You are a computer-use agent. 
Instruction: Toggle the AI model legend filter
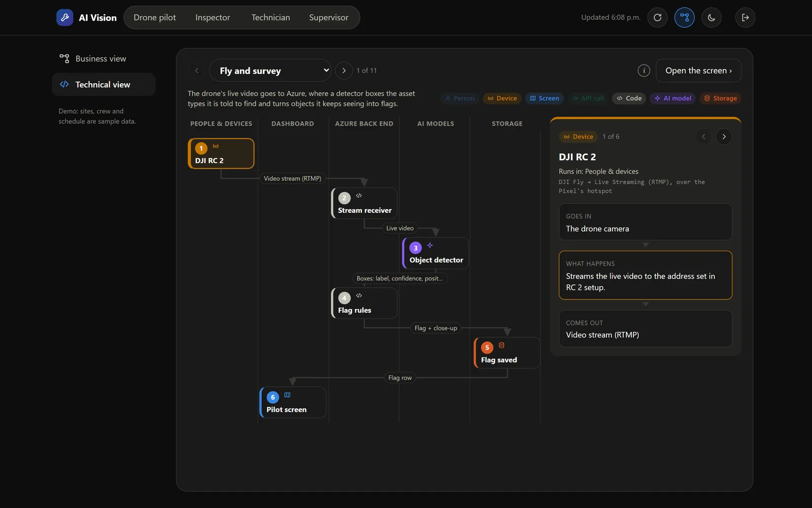click(x=672, y=99)
